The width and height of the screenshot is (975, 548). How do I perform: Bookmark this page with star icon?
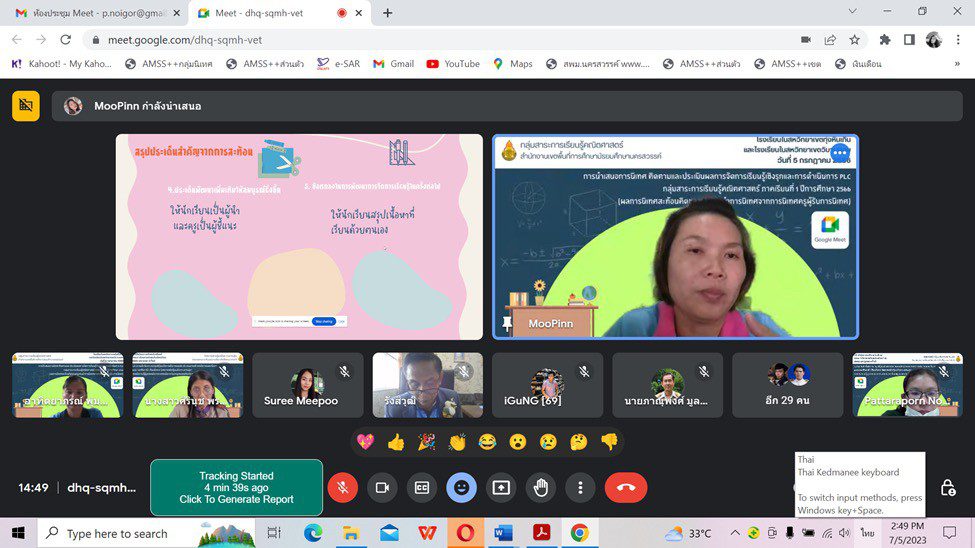point(854,40)
